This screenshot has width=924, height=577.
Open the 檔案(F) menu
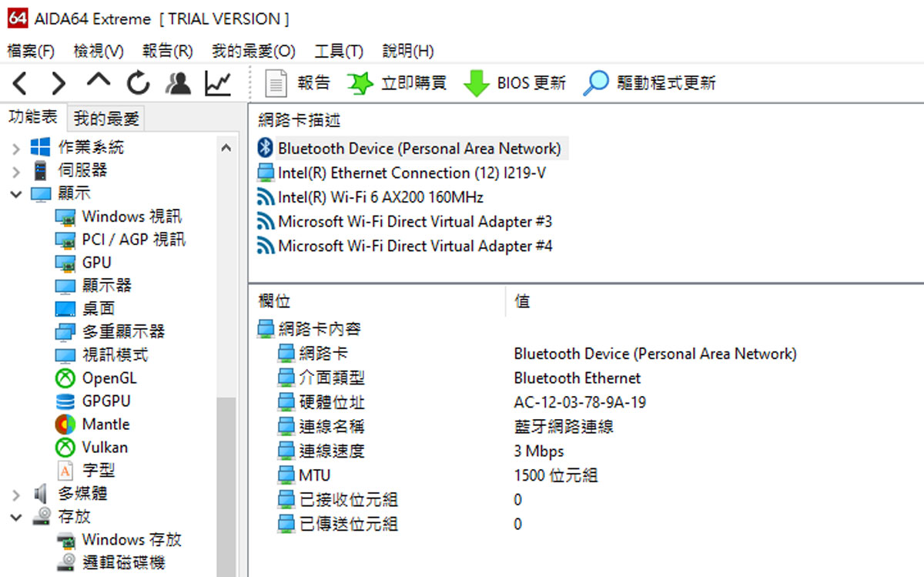point(31,52)
